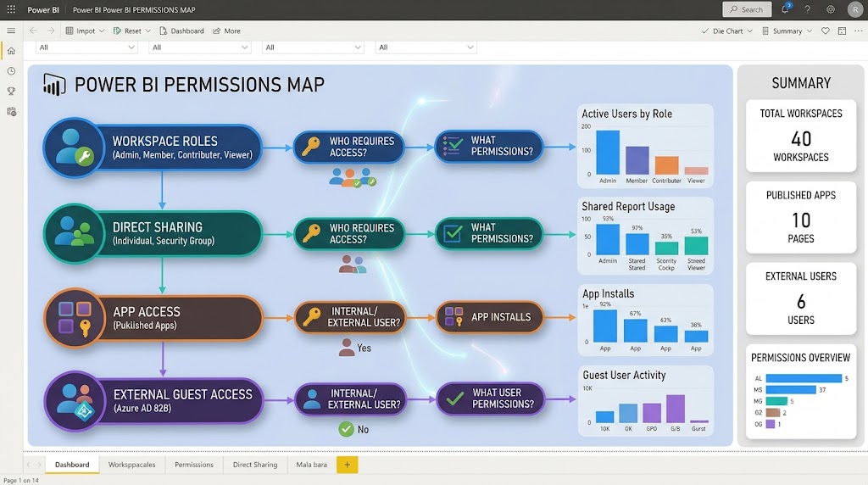Click the Shared Report Usage chart title

pos(628,207)
